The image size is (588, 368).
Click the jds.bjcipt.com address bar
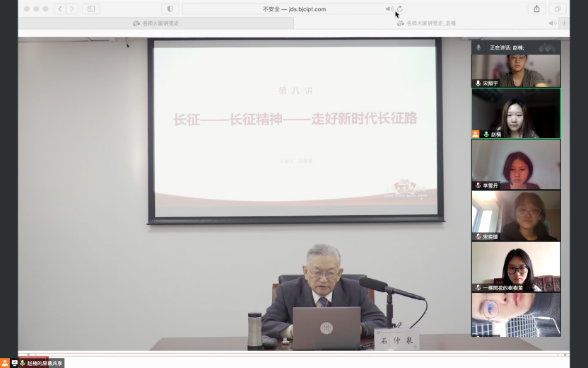point(293,9)
